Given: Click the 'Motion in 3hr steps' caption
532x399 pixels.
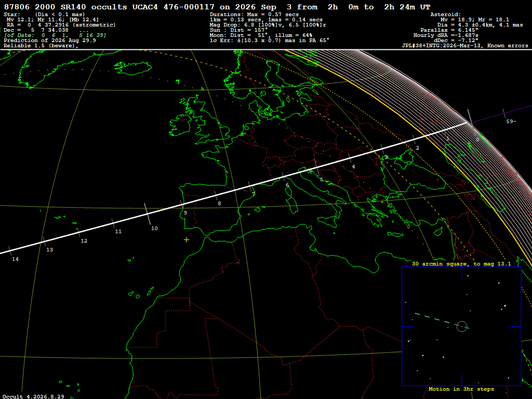Looking at the screenshot, I should [461, 389].
